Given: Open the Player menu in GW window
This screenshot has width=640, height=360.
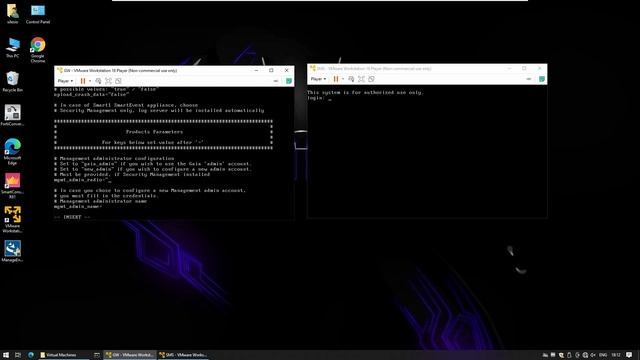Looking at the screenshot, I should point(65,81).
